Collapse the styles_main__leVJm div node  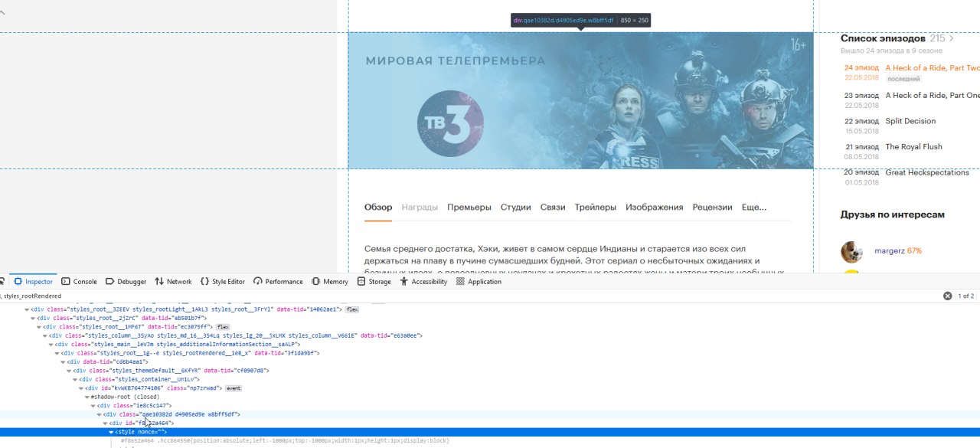[x=52, y=345]
